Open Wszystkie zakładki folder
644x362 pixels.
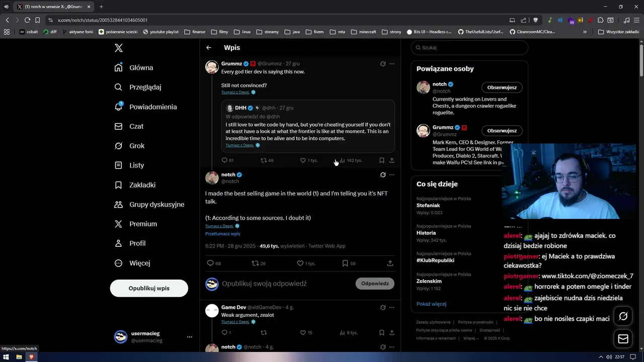[618, 32]
